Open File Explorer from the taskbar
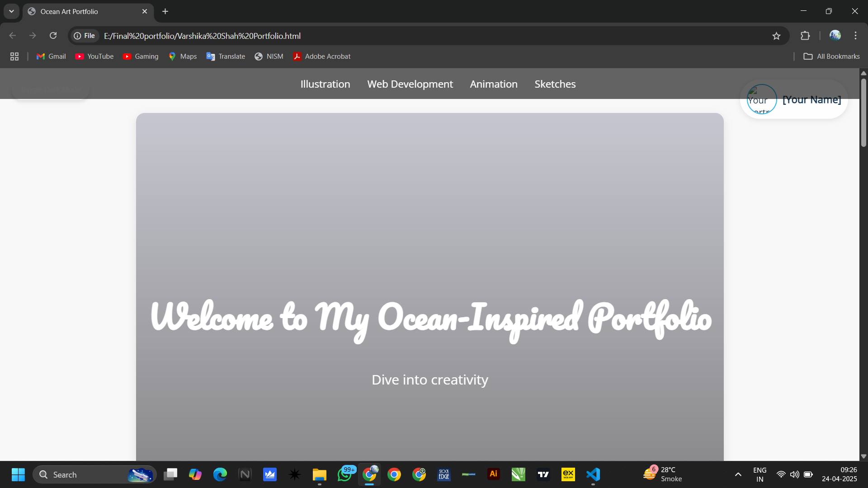Viewport: 868px width, 488px height. tap(320, 474)
